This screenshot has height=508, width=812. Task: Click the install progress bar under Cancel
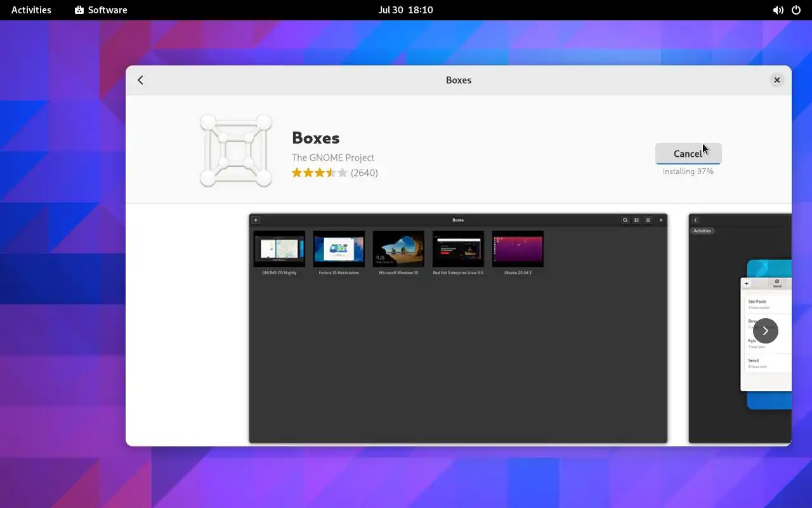688,163
